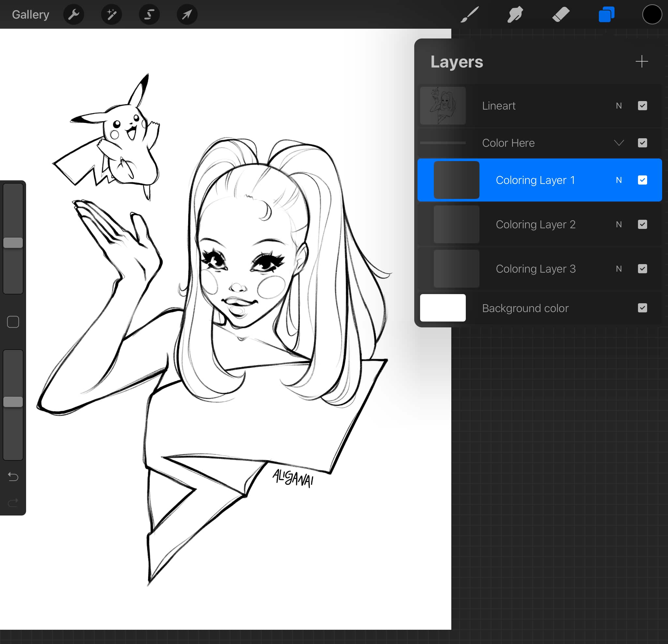Select the Lineart layer name
Image resolution: width=668 pixels, height=644 pixels.
tap(499, 106)
